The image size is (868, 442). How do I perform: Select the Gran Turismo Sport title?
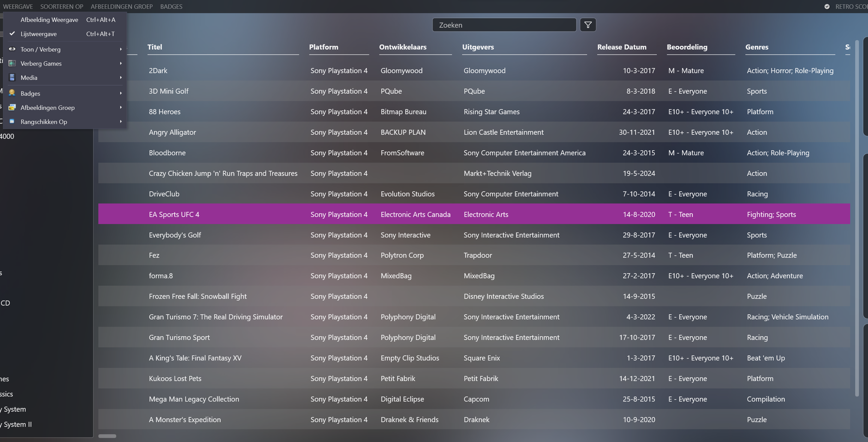click(x=179, y=338)
